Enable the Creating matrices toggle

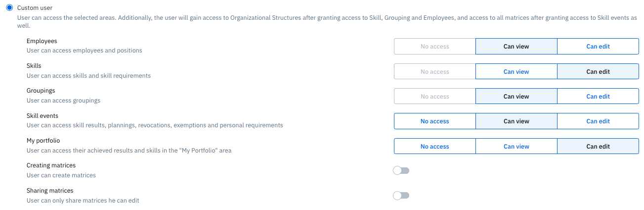point(401,171)
